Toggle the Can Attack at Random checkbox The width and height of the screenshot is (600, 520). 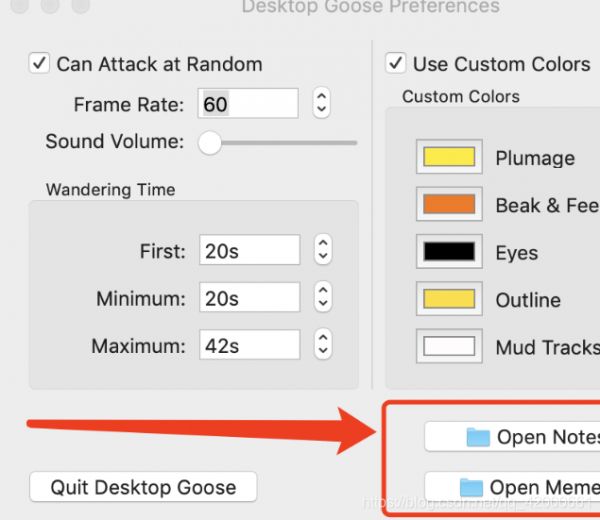[39, 63]
